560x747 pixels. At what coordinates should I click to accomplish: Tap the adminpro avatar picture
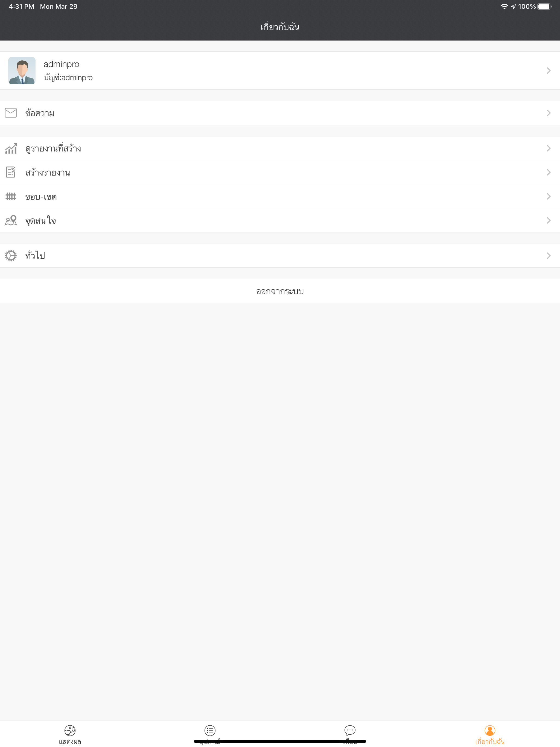click(x=22, y=71)
